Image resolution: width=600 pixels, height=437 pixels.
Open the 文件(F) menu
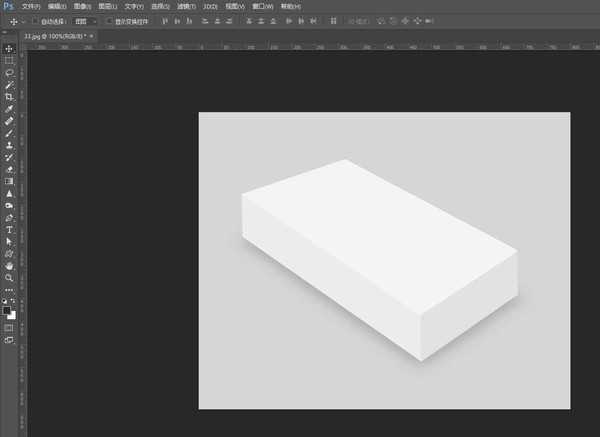(x=31, y=6)
